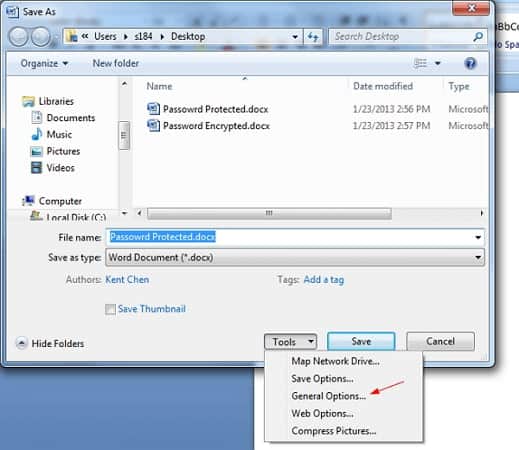Screen dimensions: 519x450
Task: Open the Music library icon
Action: [x=37, y=134]
